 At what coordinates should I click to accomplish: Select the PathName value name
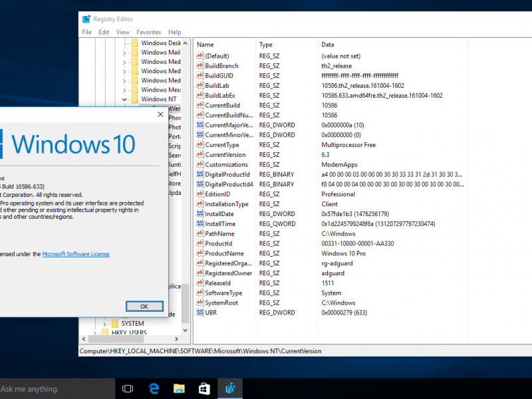[x=219, y=233]
